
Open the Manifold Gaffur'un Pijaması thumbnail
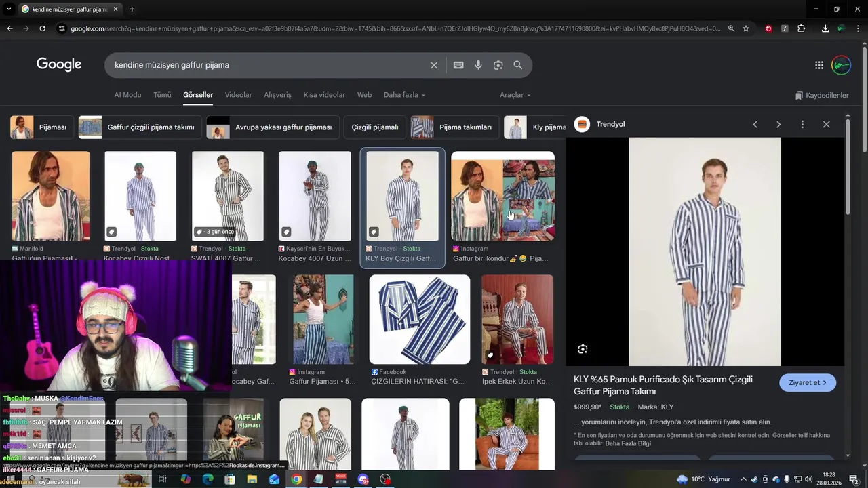tap(51, 197)
